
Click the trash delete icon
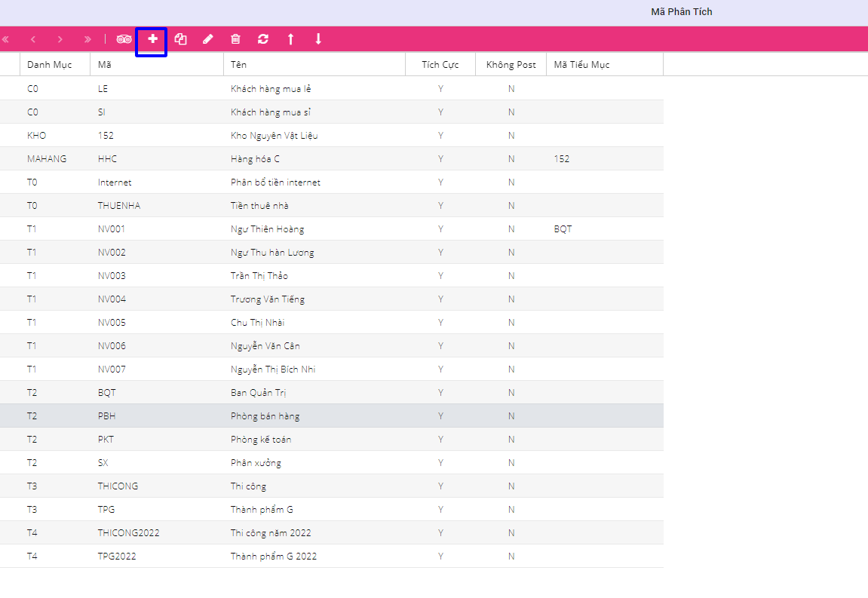(235, 39)
